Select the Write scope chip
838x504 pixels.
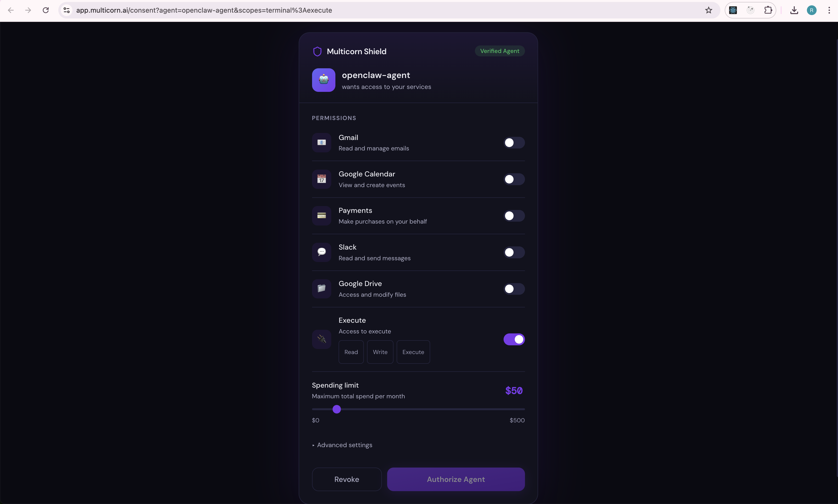380,352
